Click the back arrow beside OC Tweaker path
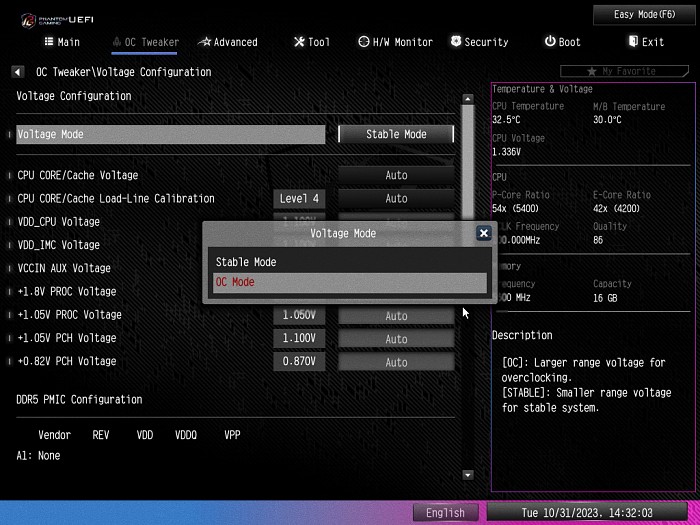 [x=17, y=71]
